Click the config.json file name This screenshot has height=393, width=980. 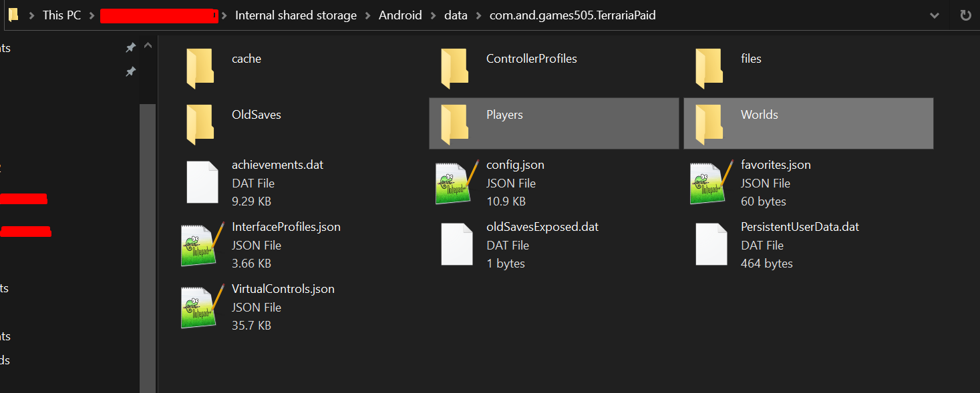click(515, 165)
